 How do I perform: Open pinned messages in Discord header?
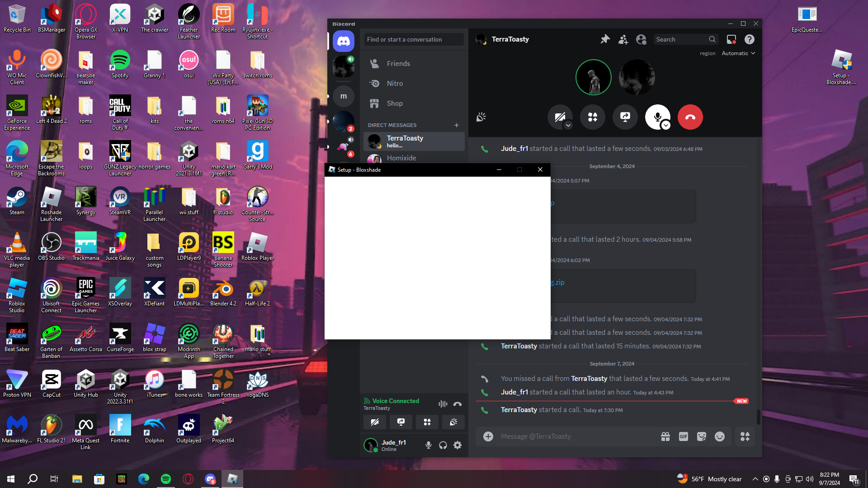[605, 39]
